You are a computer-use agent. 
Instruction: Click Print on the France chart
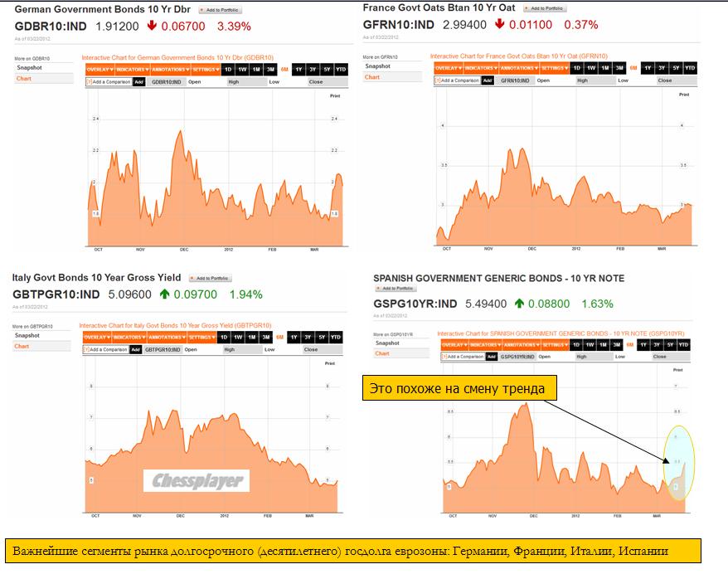[x=683, y=95]
